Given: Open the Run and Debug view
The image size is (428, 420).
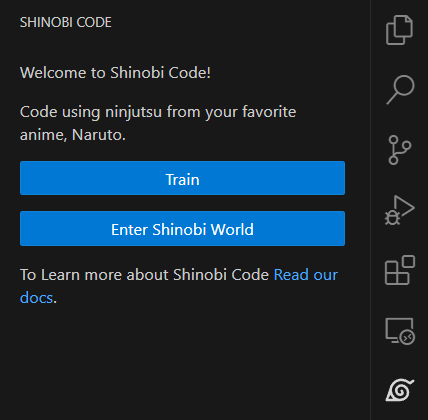Looking at the screenshot, I should coord(399,210).
